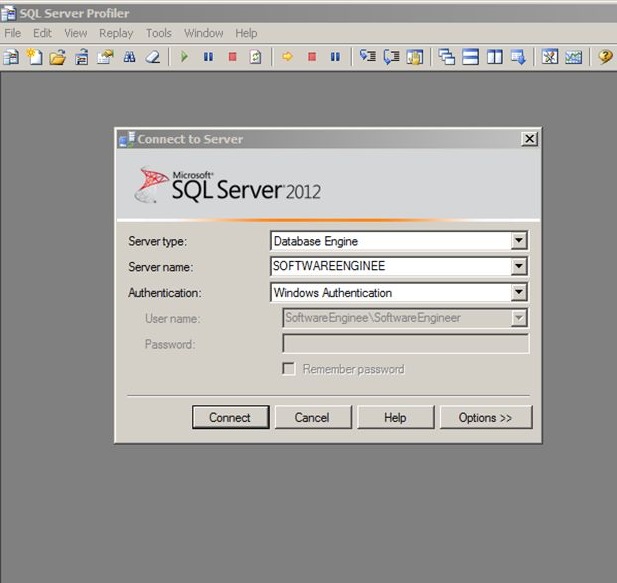Click the disabled User name dropdown arrow
This screenshot has height=583, width=617.
pyautogui.click(x=519, y=318)
